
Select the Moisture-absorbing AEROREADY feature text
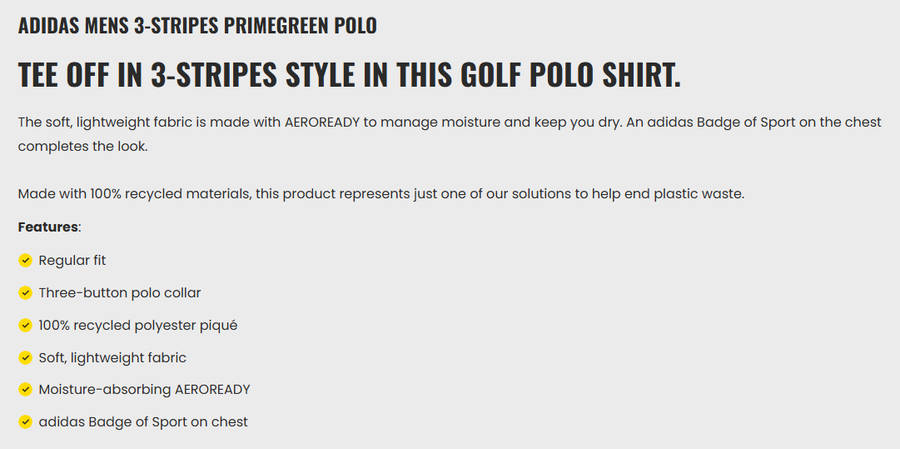pyautogui.click(x=144, y=389)
